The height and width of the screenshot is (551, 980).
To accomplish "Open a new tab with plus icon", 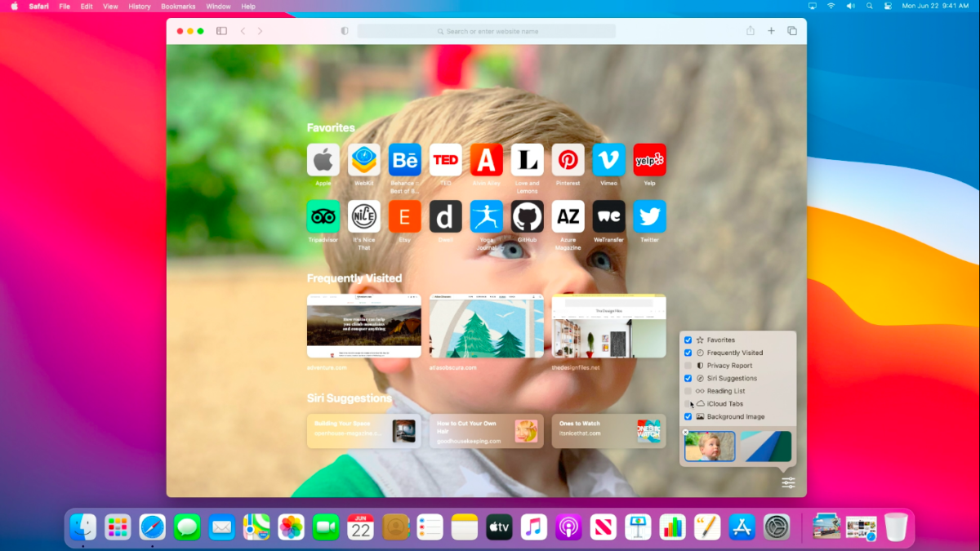I will pyautogui.click(x=771, y=31).
